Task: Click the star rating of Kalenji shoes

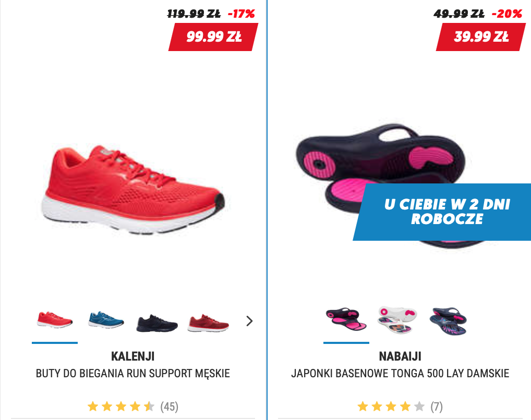Action: tap(121, 406)
